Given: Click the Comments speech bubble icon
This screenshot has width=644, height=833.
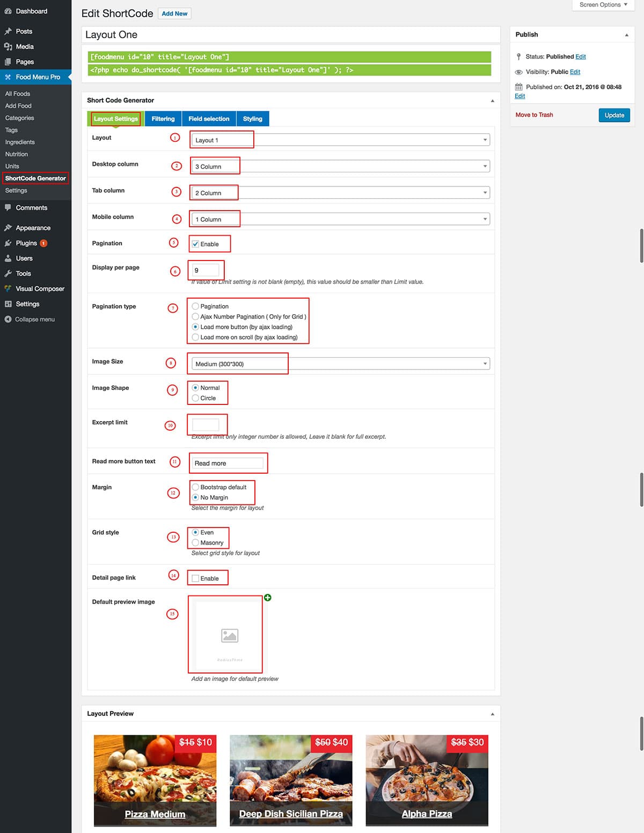Looking at the screenshot, I should click(x=8, y=208).
